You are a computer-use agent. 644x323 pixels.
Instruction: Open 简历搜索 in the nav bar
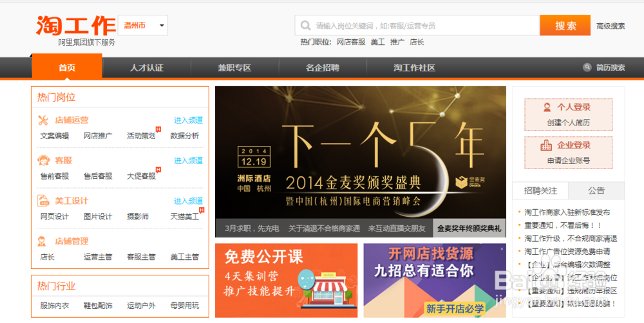611,68
